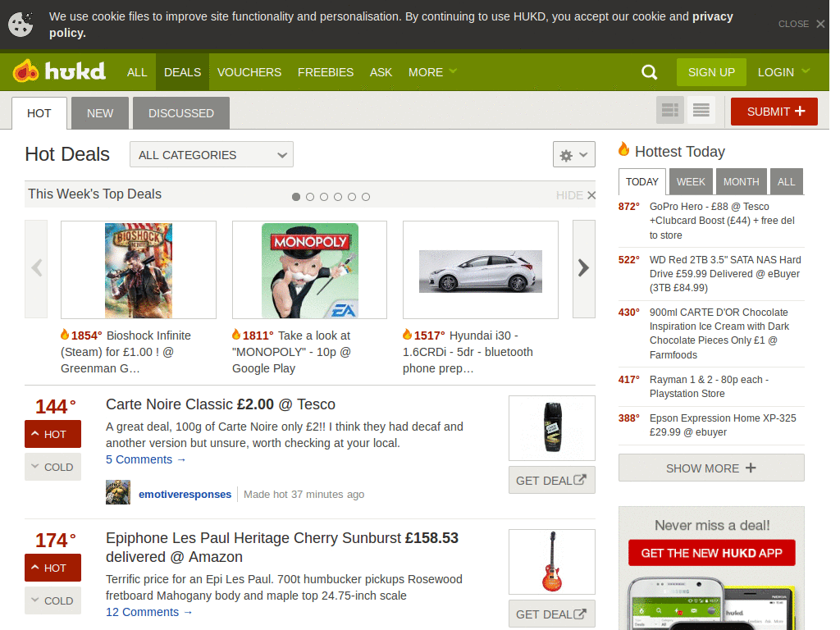Select sixth carousel page dot

365,197
